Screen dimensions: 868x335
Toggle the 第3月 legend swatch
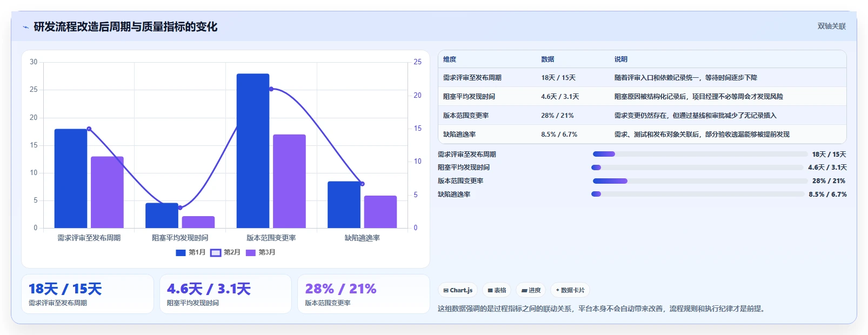[x=251, y=252]
